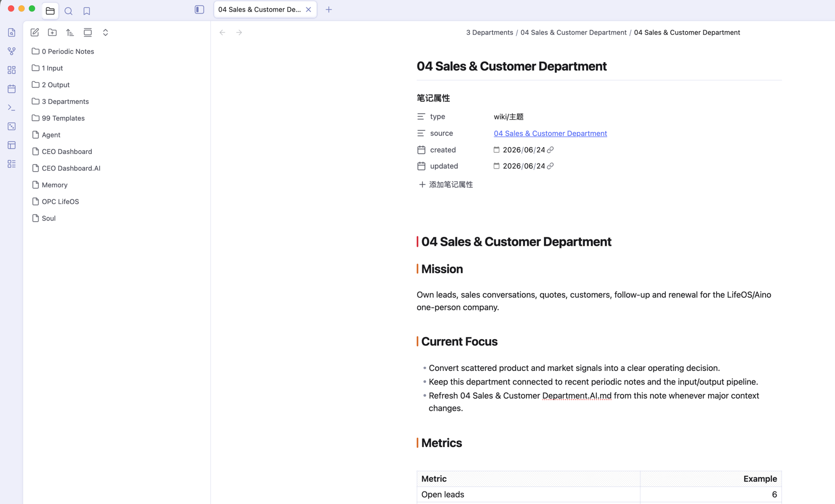
Task: Click the Mission heading
Action: pos(442,269)
